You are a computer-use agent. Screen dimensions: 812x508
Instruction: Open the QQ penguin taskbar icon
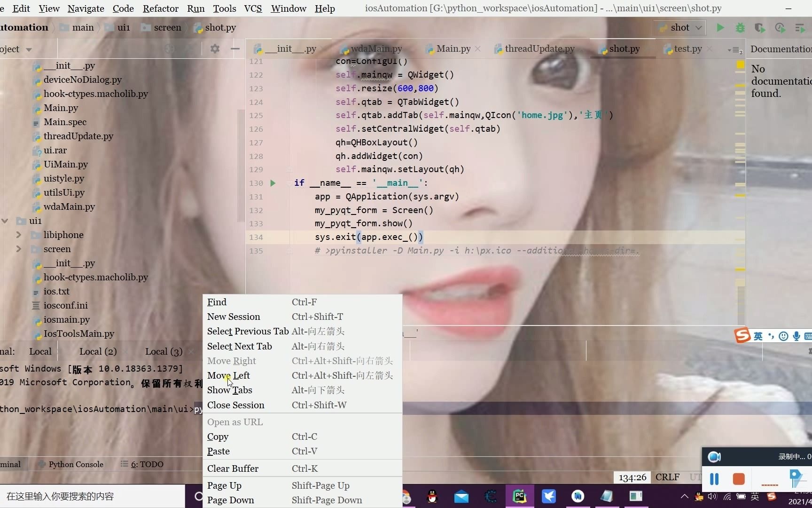pyautogui.click(x=432, y=496)
